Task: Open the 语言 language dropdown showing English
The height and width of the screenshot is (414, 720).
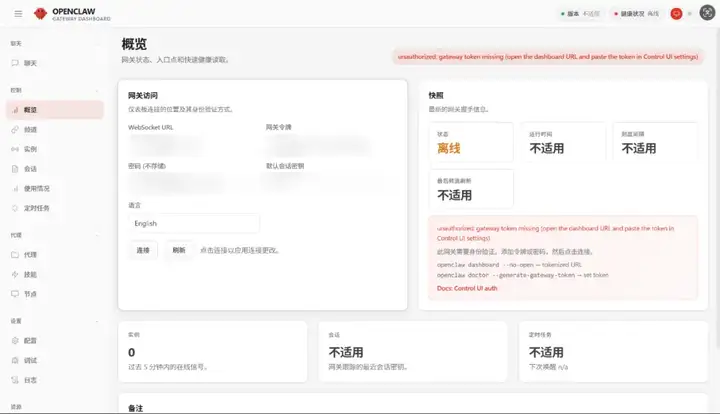Action: 194,224
